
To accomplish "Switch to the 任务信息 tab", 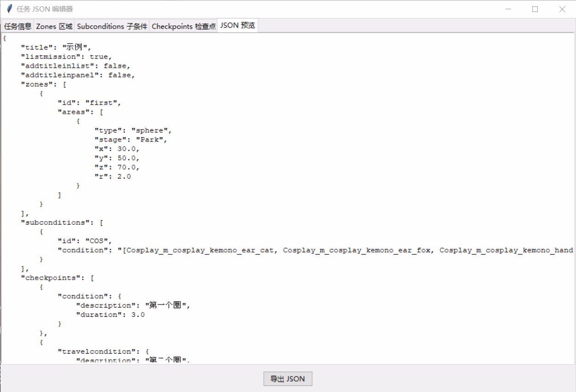I will 17,26.
